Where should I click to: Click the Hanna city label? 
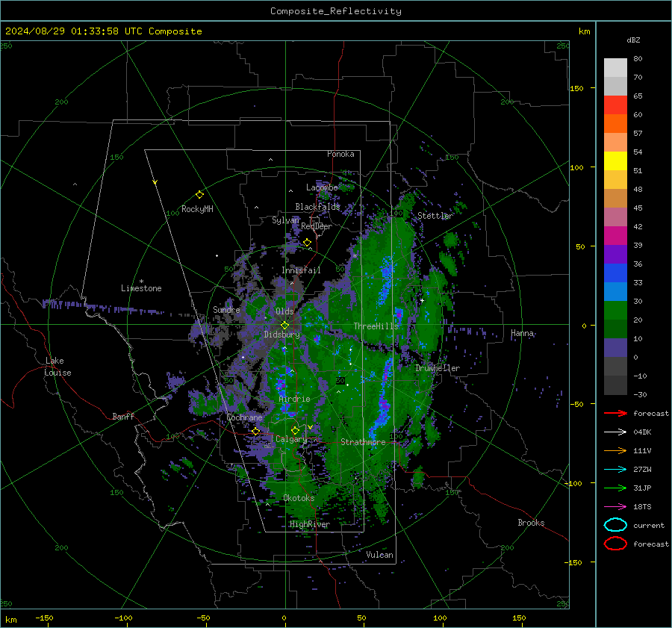click(522, 334)
